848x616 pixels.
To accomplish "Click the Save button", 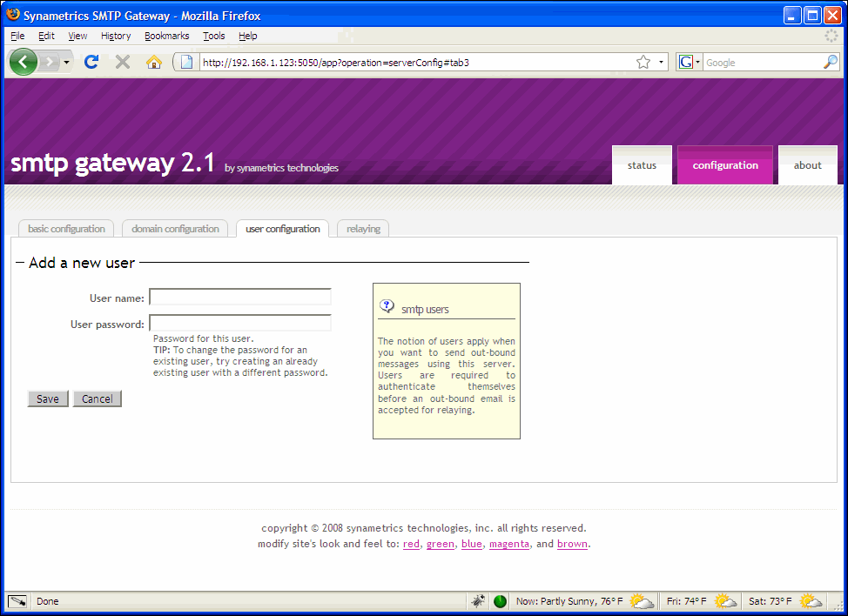I will [x=48, y=398].
